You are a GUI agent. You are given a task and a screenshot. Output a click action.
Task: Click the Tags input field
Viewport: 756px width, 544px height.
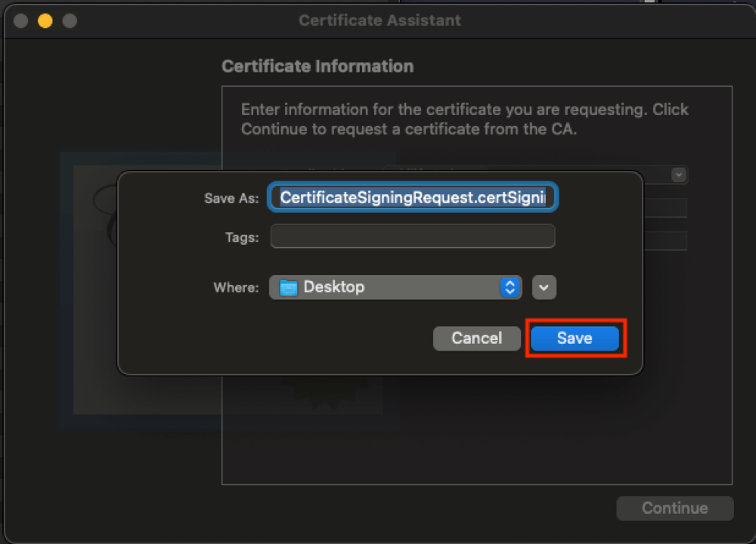coord(413,236)
